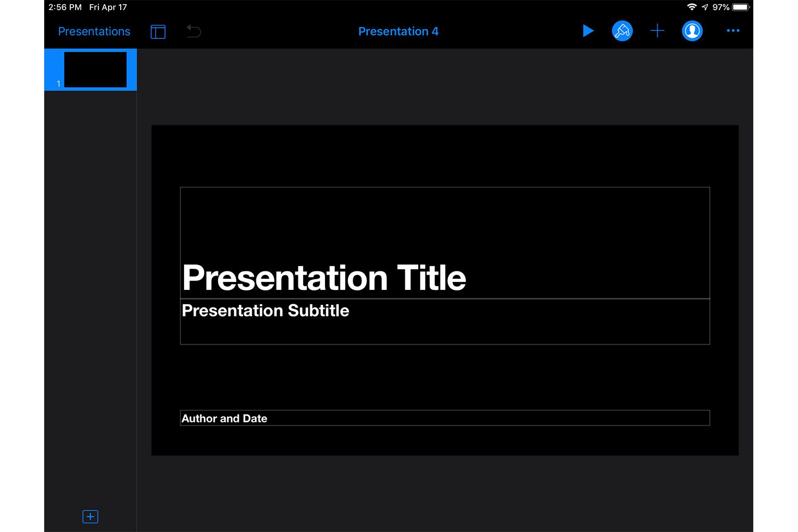Open the More options ellipsis menu
798x532 pixels.
coord(733,31)
